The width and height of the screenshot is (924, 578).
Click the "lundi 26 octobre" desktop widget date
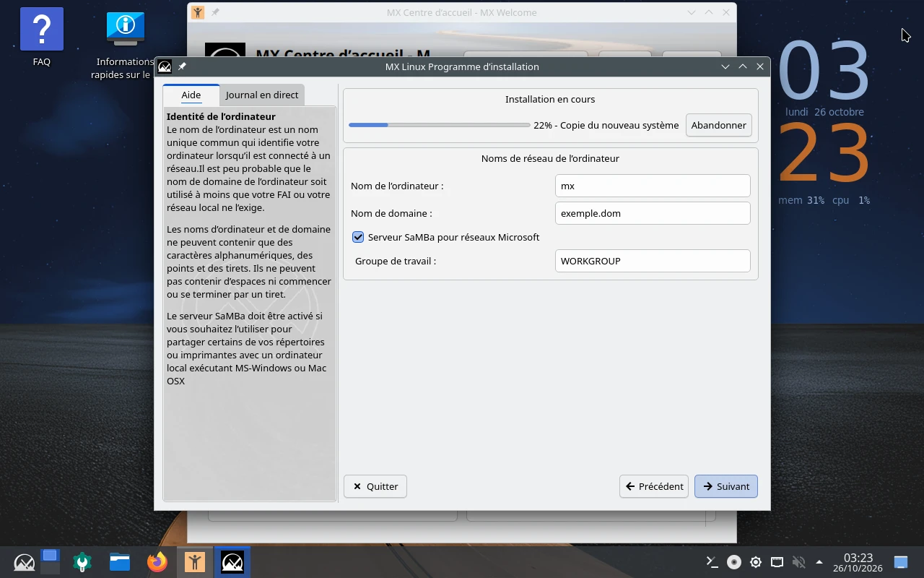pyautogui.click(x=824, y=112)
